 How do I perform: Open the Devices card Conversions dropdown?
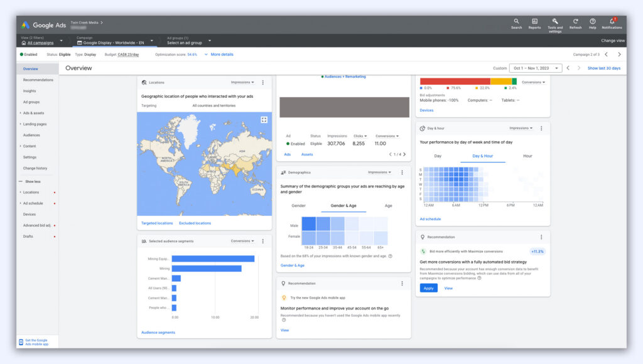coord(534,82)
